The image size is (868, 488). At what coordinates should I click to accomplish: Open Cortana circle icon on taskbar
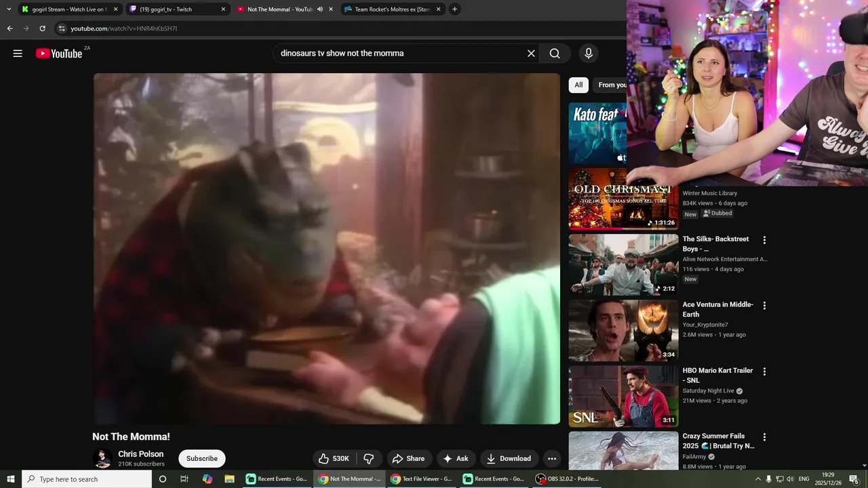click(162, 479)
